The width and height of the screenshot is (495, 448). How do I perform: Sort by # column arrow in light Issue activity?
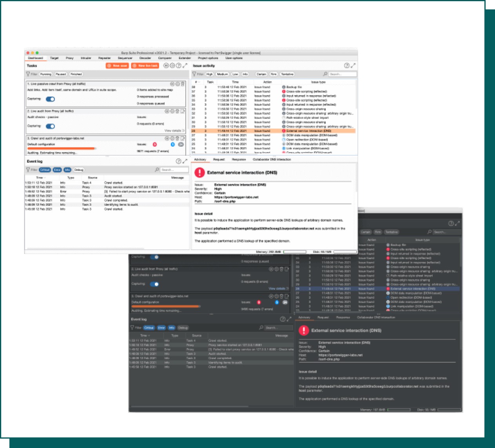point(199,82)
